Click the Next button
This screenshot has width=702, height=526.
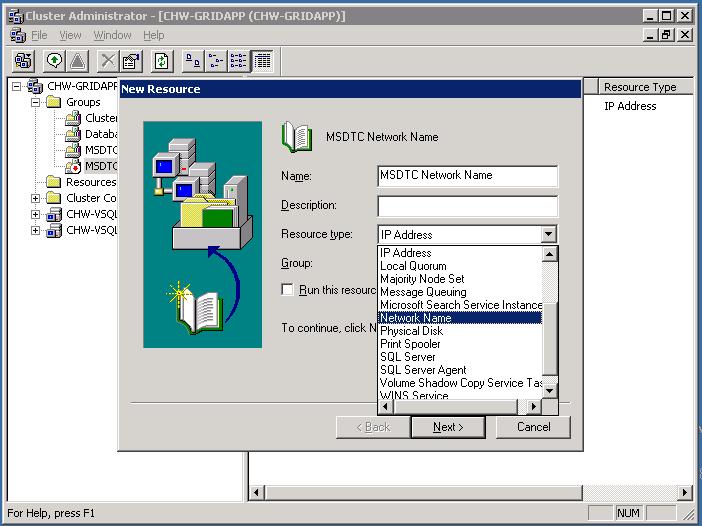[x=448, y=427]
